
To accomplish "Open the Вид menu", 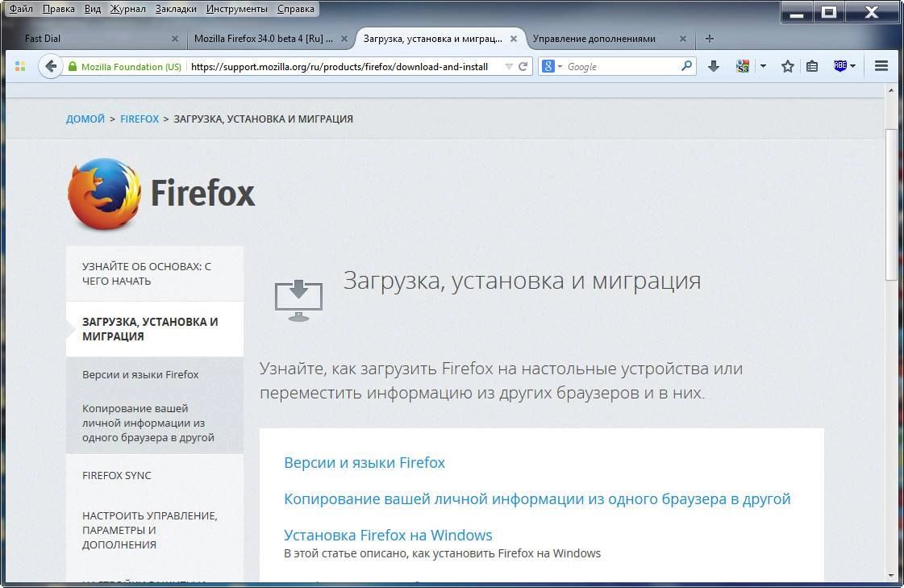I will [x=92, y=9].
